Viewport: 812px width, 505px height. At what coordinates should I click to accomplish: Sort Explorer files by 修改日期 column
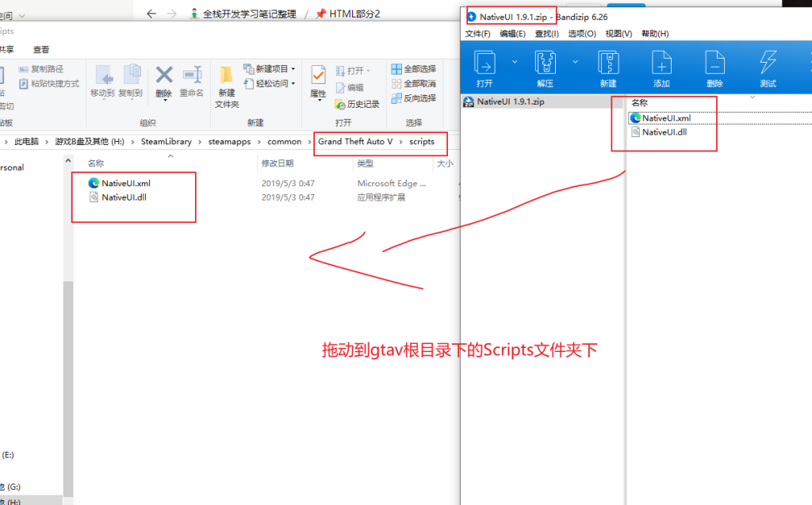pyautogui.click(x=278, y=163)
